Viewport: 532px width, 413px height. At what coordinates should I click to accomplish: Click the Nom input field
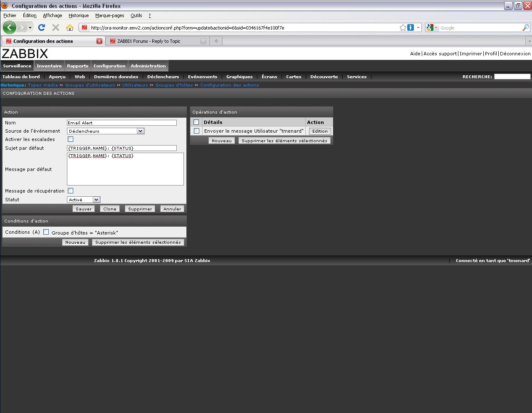[122, 123]
